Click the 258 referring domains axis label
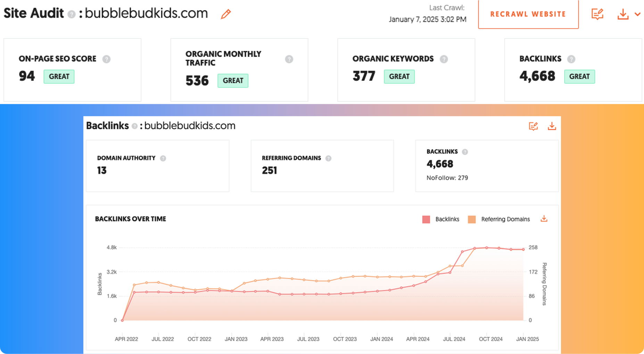Screen dimensions: 644x354 coord(533,247)
